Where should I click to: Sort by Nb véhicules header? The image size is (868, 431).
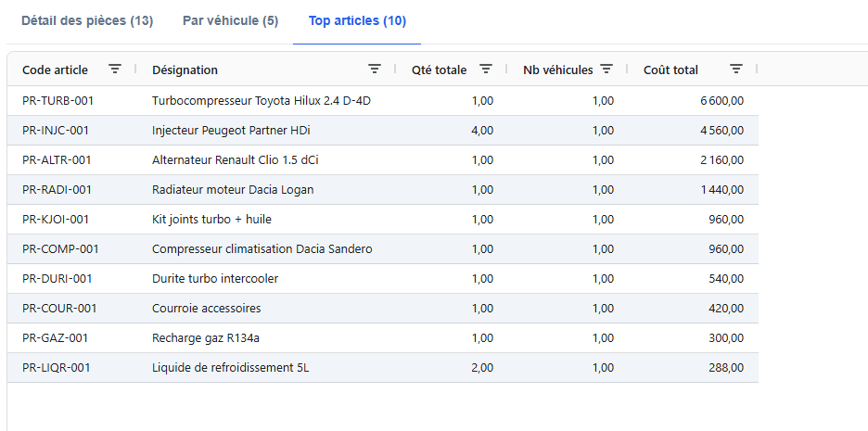(x=557, y=70)
